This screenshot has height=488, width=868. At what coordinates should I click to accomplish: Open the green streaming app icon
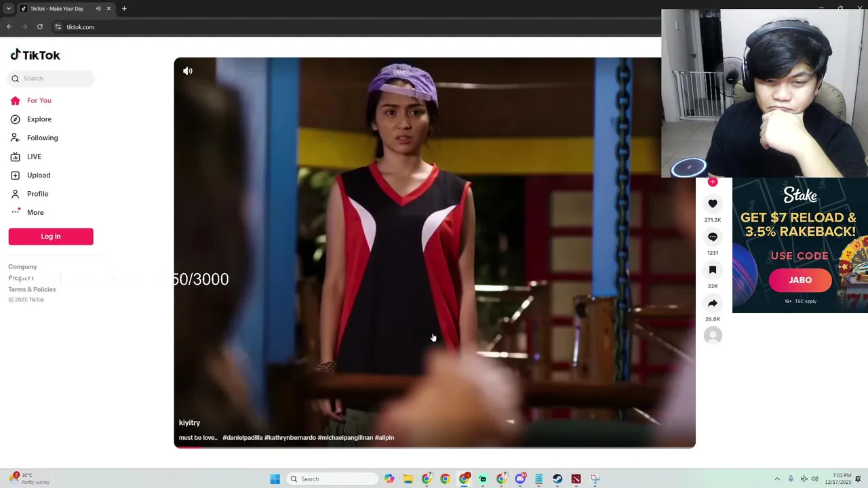483,479
